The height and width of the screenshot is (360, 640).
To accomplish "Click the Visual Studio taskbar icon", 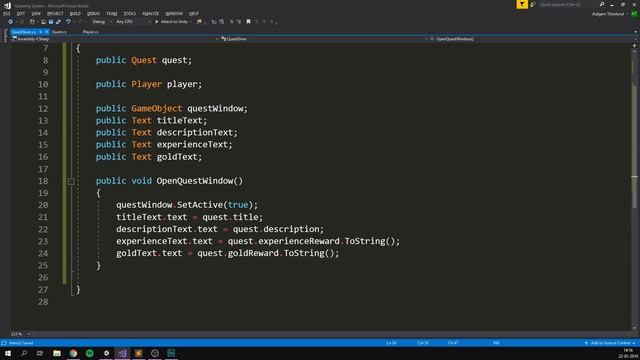I will coord(122,353).
